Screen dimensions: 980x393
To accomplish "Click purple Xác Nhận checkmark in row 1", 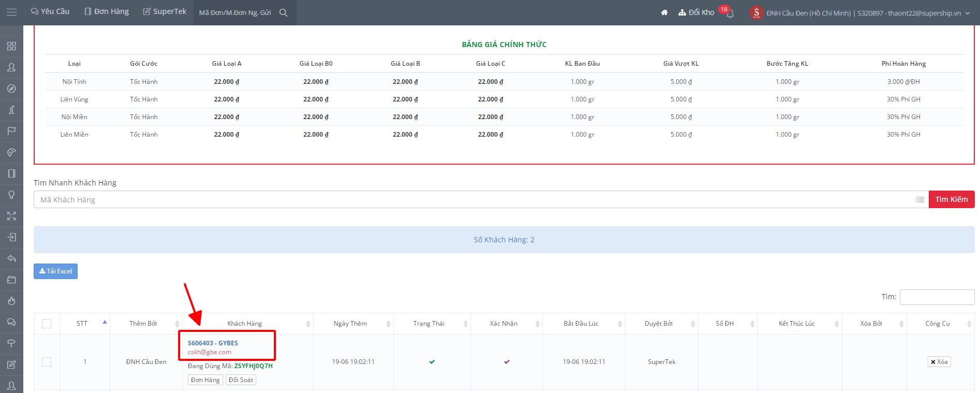I will tap(507, 362).
